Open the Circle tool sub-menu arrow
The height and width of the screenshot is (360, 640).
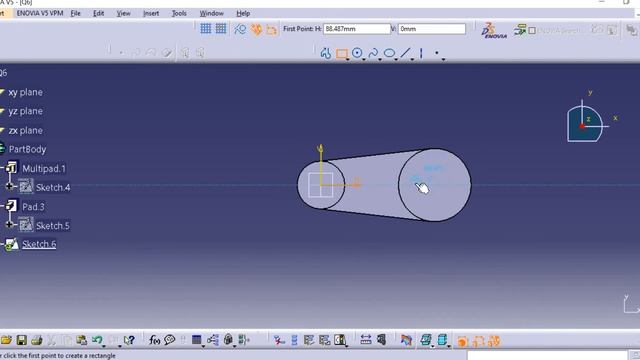363,60
